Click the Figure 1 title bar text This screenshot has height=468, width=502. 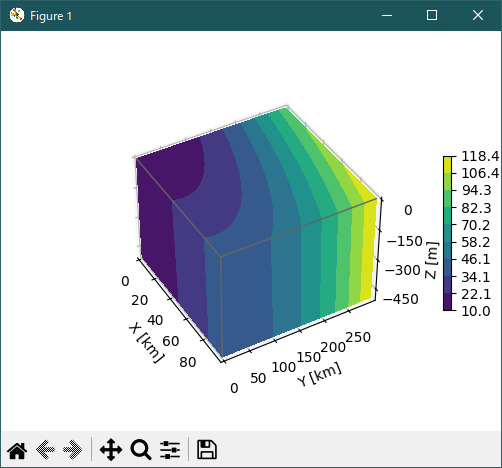[x=51, y=16]
